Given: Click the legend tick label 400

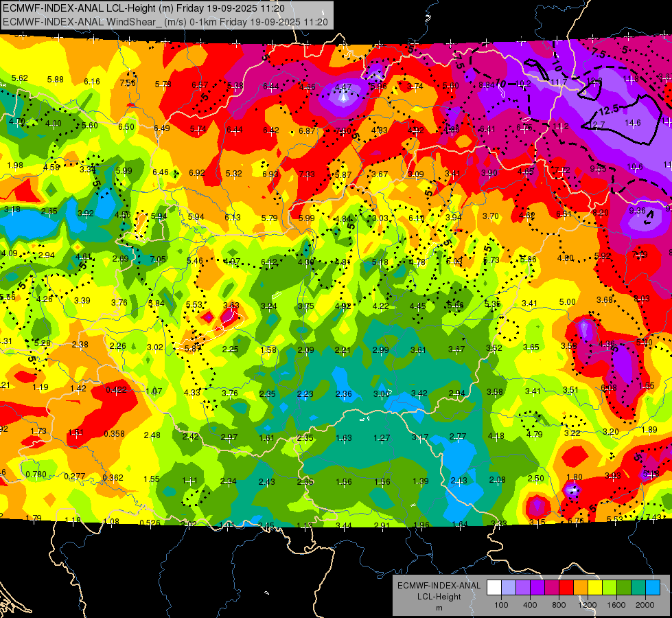Looking at the screenshot, I should pyautogui.click(x=530, y=605).
